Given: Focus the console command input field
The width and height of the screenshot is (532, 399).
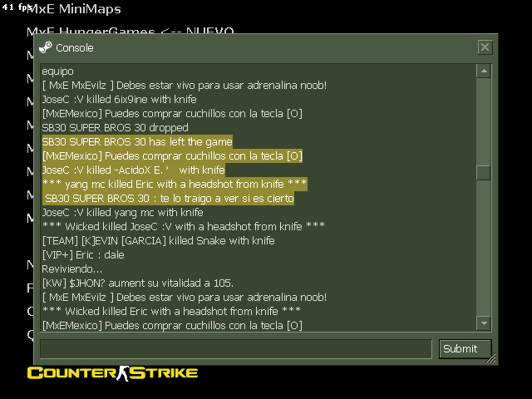Looking at the screenshot, I should click(236, 349).
